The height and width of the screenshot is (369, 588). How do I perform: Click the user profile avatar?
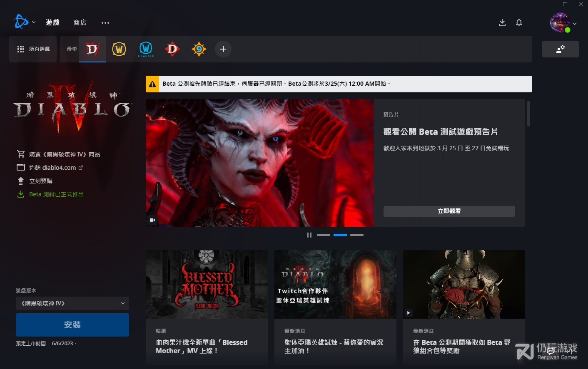coord(560,22)
